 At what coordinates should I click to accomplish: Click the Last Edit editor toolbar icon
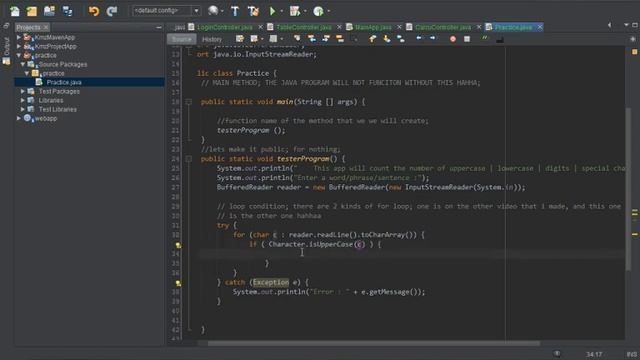coord(240,39)
